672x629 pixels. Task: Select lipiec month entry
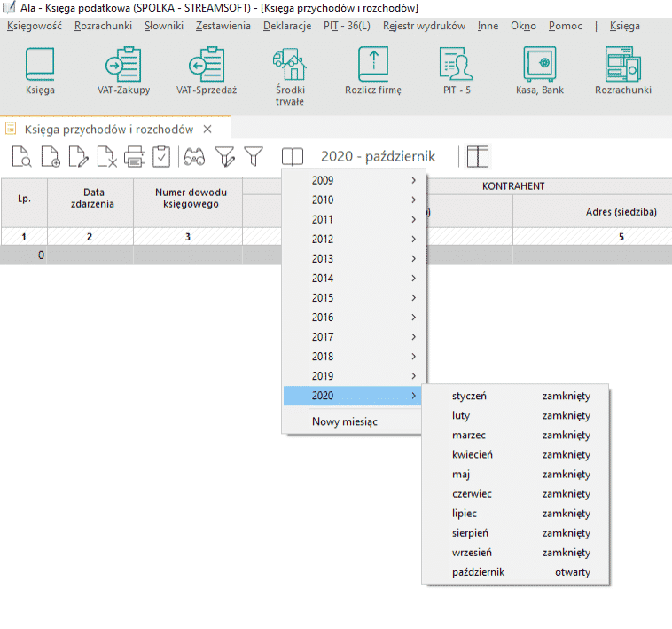pos(516,514)
